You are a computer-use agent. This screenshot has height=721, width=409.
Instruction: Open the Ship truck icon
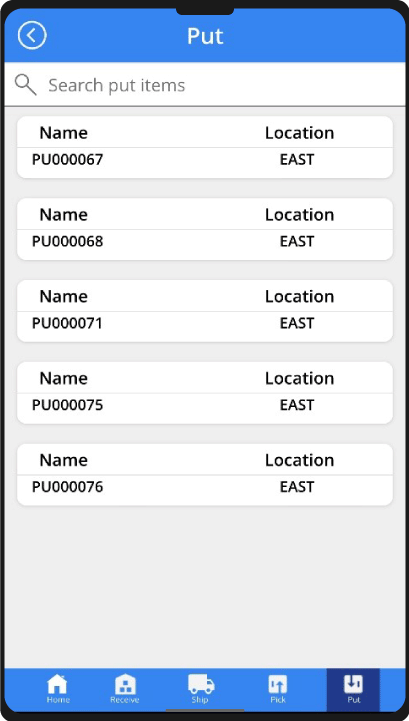(x=201, y=684)
